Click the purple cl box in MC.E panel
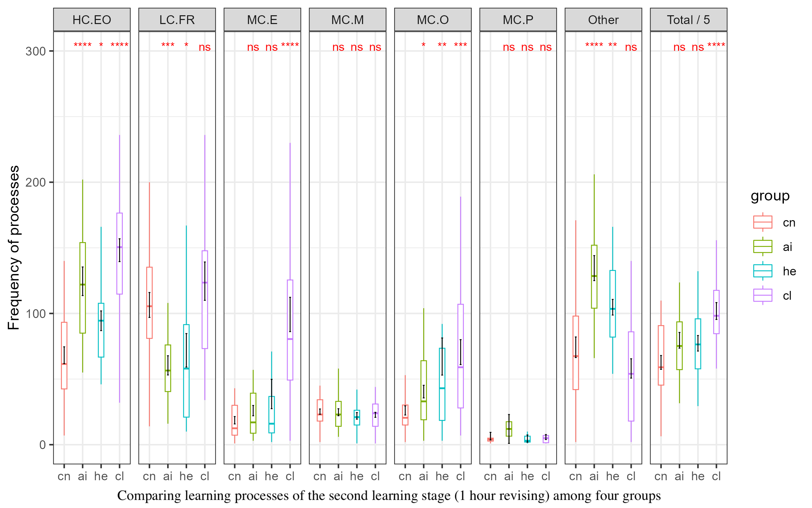 click(x=290, y=330)
